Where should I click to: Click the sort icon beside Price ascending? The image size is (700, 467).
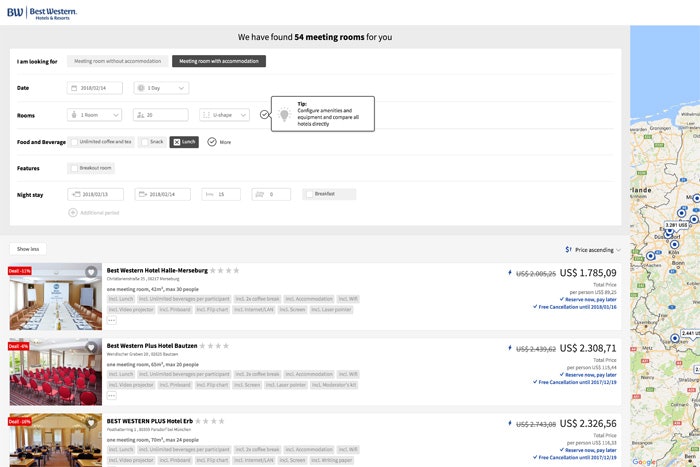click(x=568, y=250)
